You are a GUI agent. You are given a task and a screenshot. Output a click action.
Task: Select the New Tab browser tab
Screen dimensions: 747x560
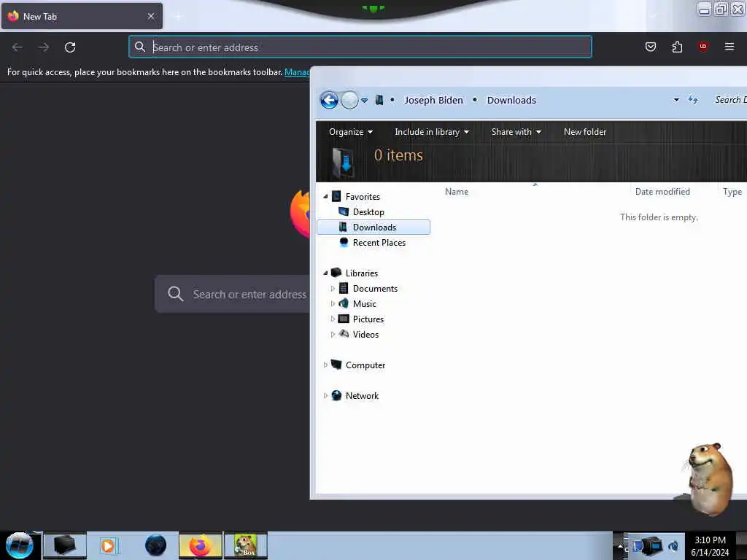pyautogui.click(x=82, y=16)
